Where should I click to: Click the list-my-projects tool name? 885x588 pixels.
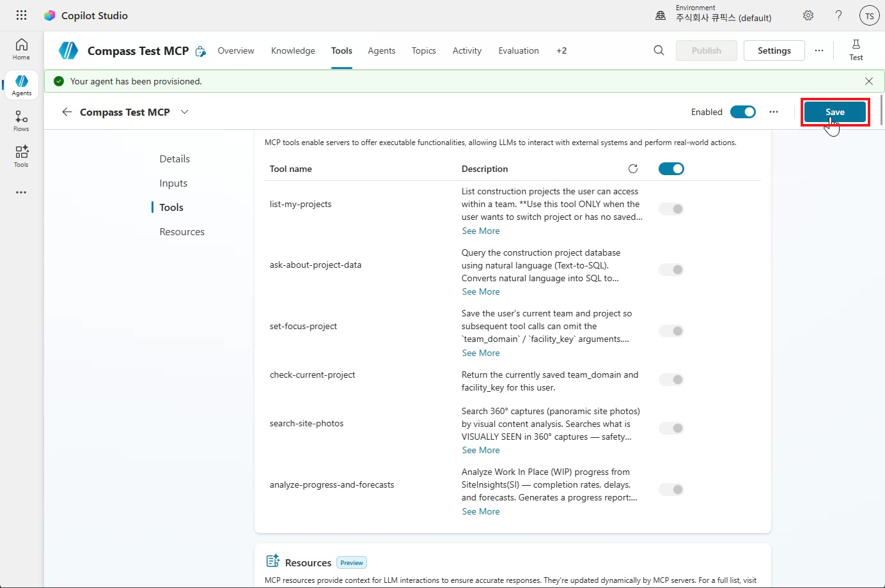point(301,204)
